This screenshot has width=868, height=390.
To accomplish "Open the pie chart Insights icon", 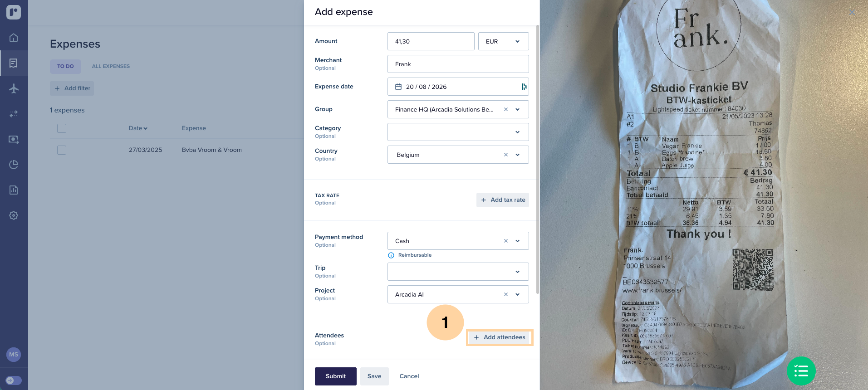I will (14, 165).
